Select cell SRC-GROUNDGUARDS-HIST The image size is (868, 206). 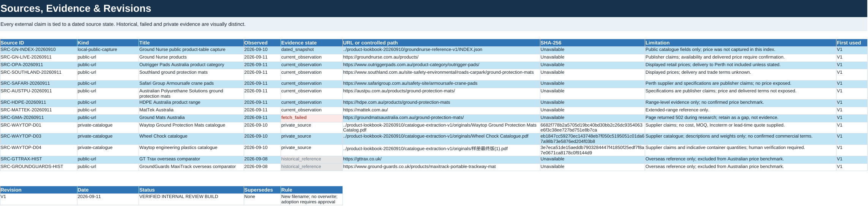38,167
